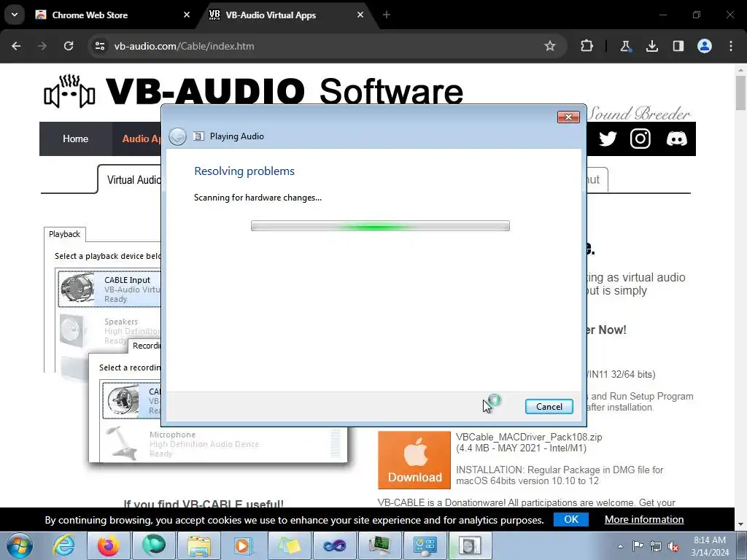Open Windows Explorer folder in taskbar

(198, 545)
